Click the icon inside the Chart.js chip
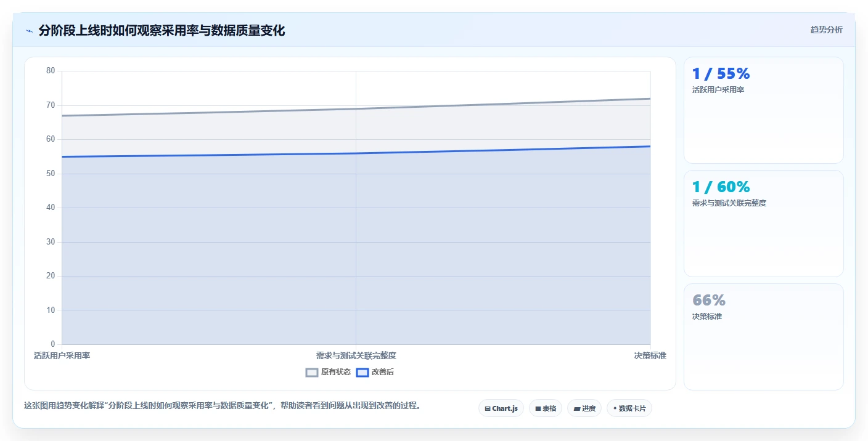 click(x=488, y=408)
